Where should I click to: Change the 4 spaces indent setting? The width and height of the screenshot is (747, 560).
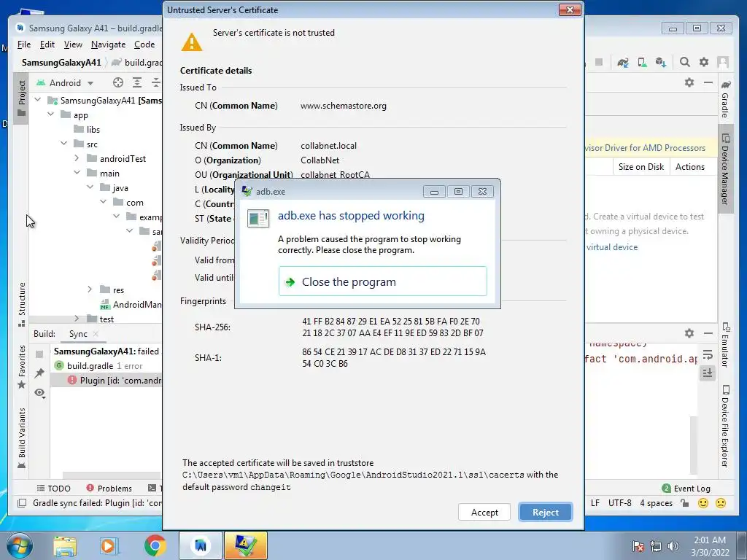tap(656, 503)
